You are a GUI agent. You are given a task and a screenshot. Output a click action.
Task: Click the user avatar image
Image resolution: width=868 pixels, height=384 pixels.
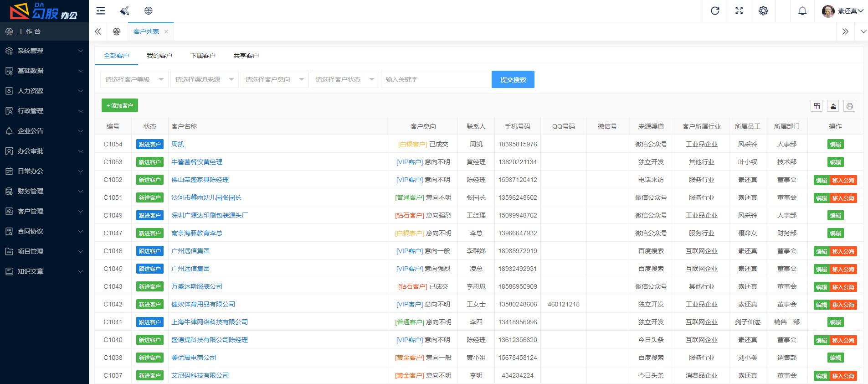tap(828, 11)
